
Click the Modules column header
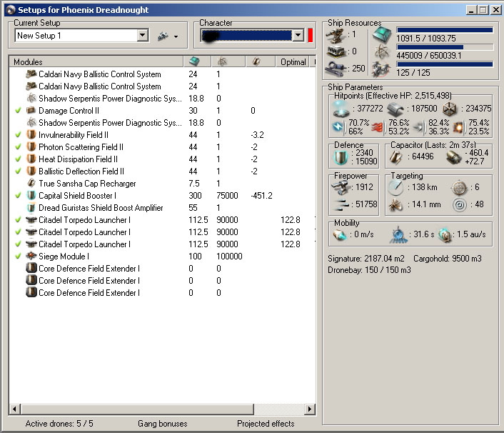click(96, 61)
